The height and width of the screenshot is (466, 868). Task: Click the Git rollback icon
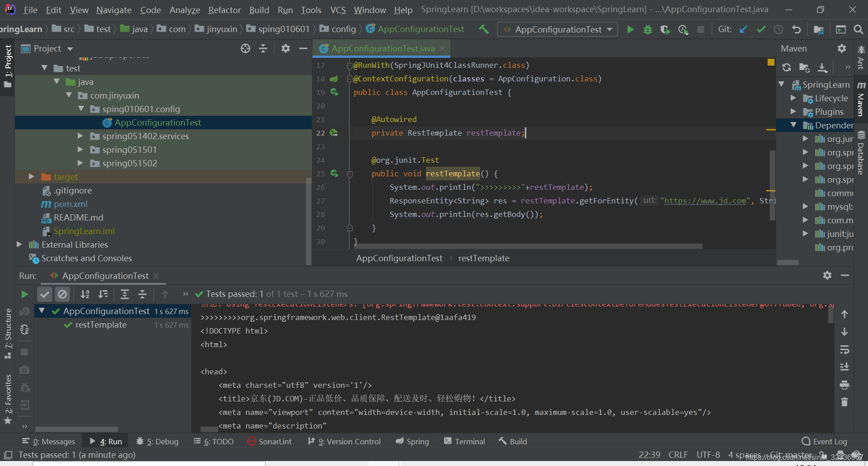pyautogui.click(x=796, y=29)
